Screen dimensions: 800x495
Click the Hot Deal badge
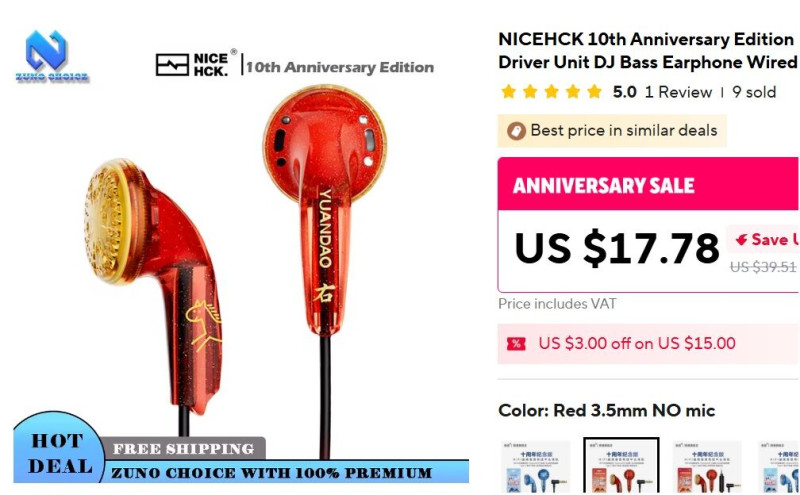[57, 450]
